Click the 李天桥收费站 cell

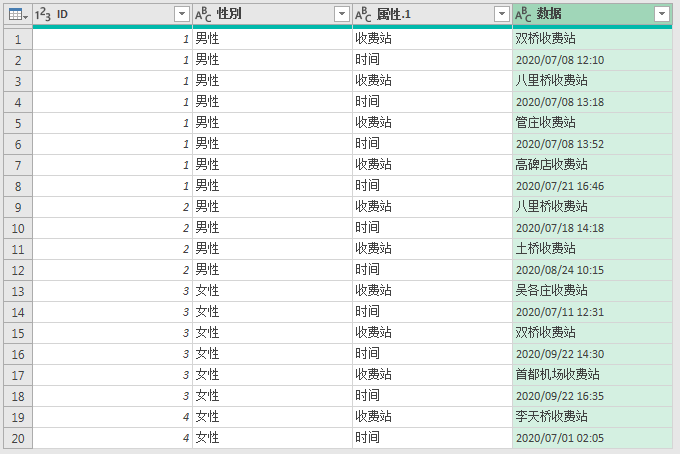(592, 417)
